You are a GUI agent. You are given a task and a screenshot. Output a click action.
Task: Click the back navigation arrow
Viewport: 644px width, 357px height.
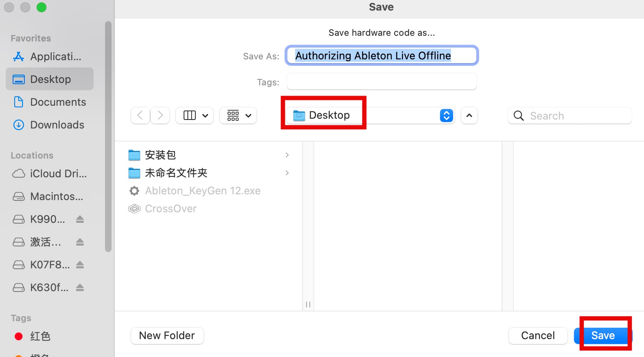pyautogui.click(x=140, y=115)
